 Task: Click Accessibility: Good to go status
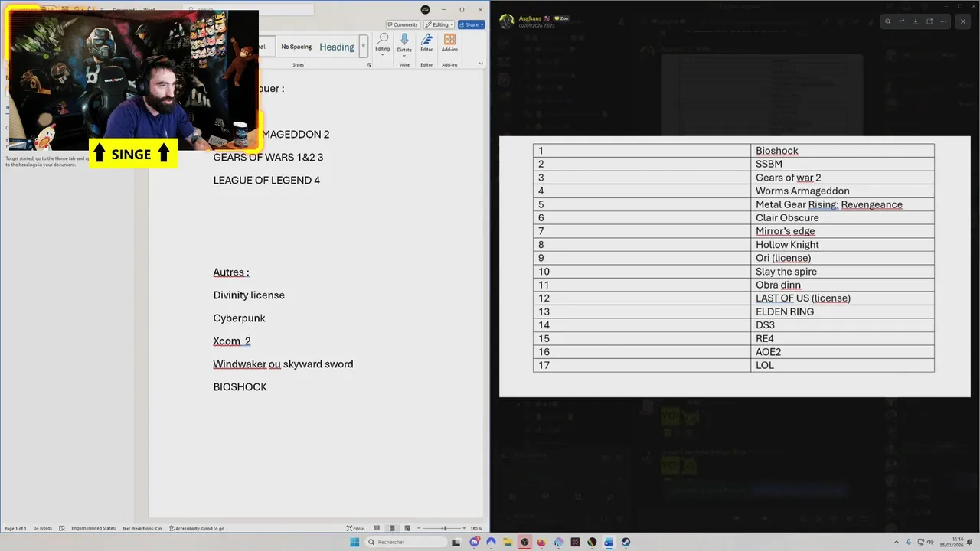tap(197, 528)
